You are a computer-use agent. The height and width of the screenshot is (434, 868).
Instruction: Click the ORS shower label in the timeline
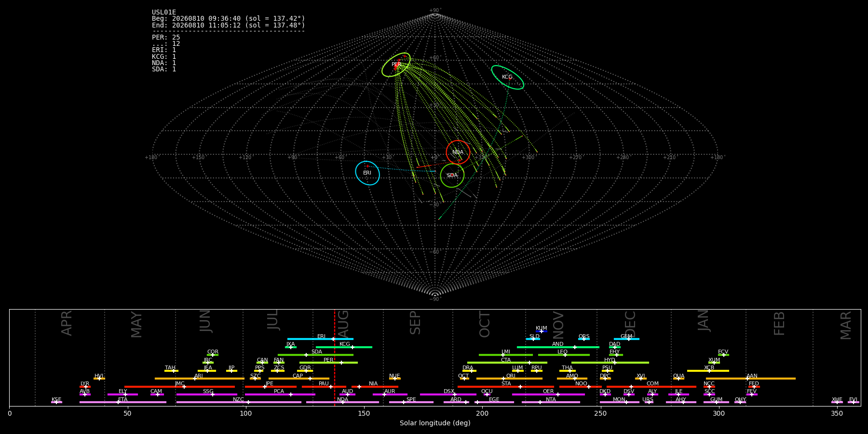tap(584, 337)
